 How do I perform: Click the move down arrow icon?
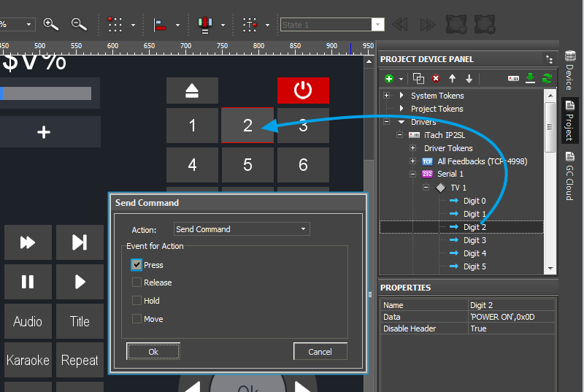click(469, 78)
